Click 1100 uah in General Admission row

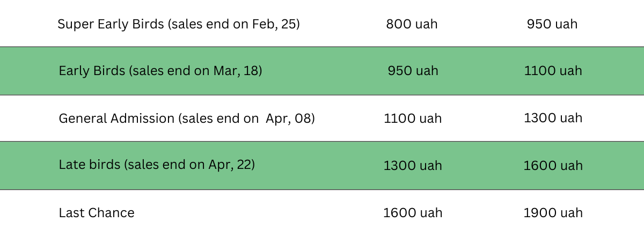coord(413,118)
